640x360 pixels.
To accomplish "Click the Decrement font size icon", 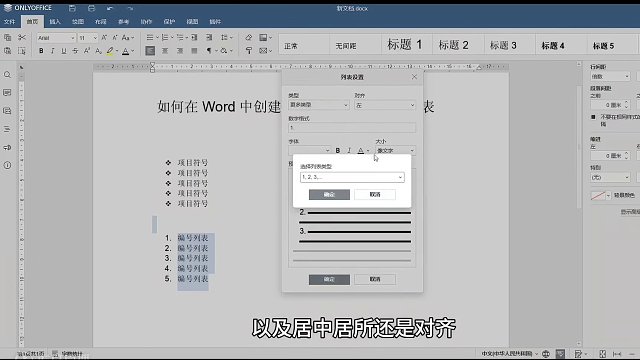I will 115,38.
